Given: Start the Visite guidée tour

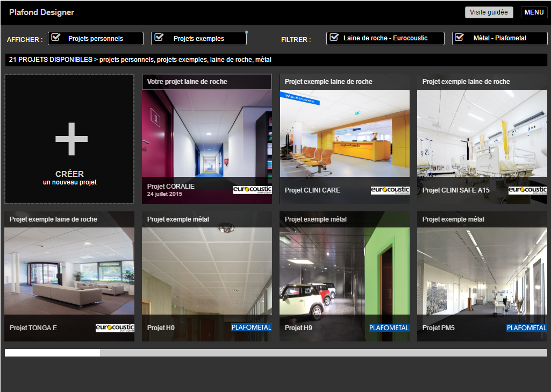Looking at the screenshot, I should pyautogui.click(x=489, y=12).
